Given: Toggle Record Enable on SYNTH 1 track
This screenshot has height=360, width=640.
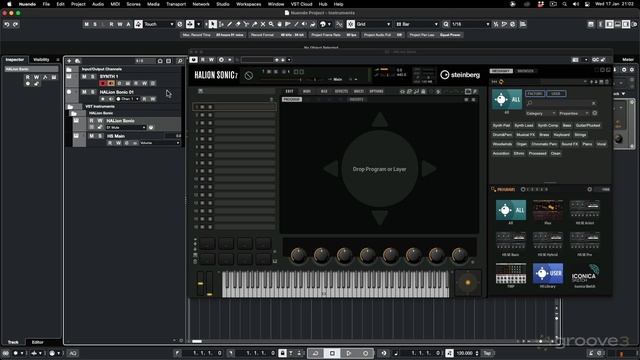Looking at the screenshot, I should point(102,83).
